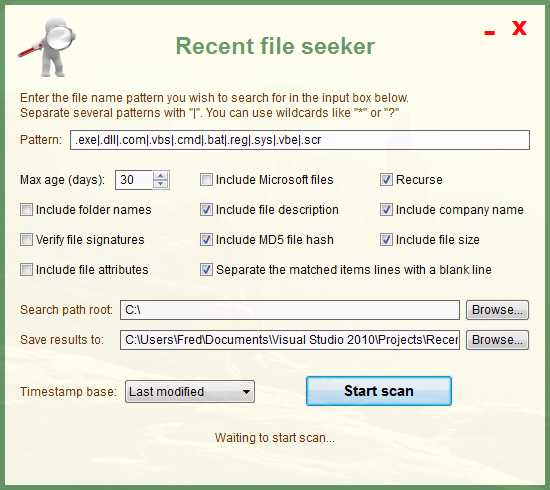This screenshot has width=550, height=490.
Task: Click the magnifying glass figure logo
Action: [x=47, y=47]
